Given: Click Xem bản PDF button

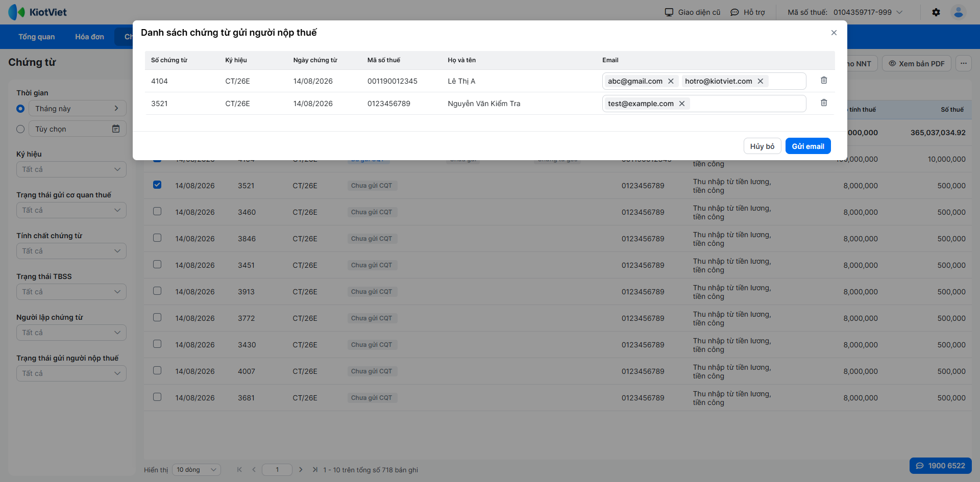Looking at the screenshot, I should [917, 64].
